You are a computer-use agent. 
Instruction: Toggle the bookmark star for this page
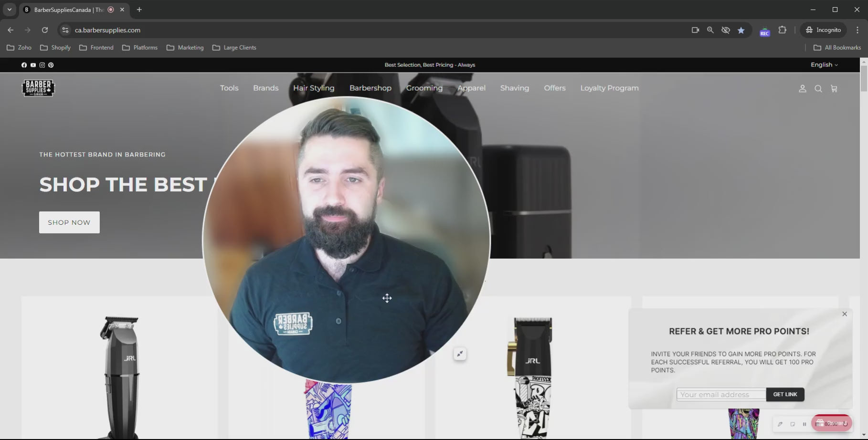pyautogui.click(x=741, y=30)
